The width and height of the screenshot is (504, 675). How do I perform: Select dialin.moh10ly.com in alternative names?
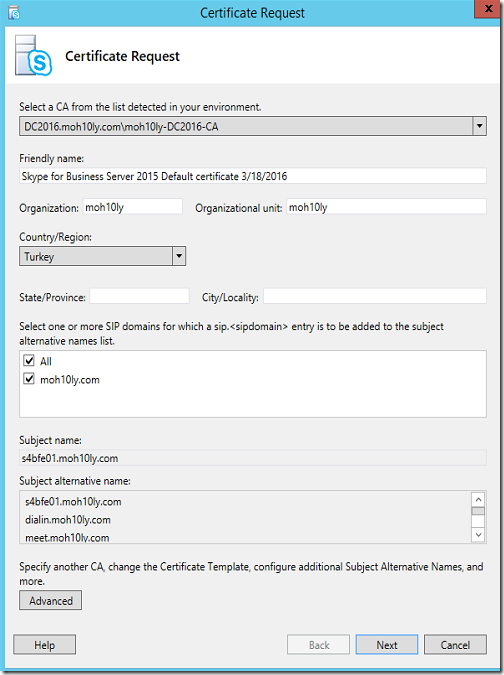pyautogui.click(x=68, y=520)
